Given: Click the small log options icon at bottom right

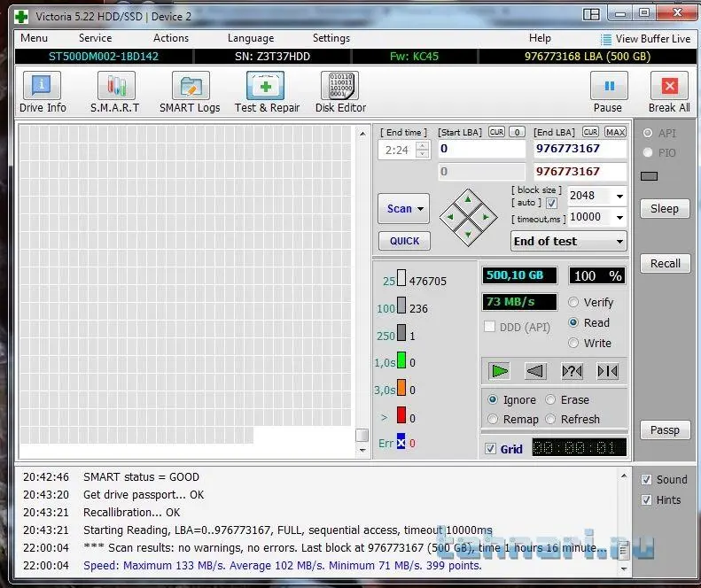Looking at the screenshot, I should point(624,551).
